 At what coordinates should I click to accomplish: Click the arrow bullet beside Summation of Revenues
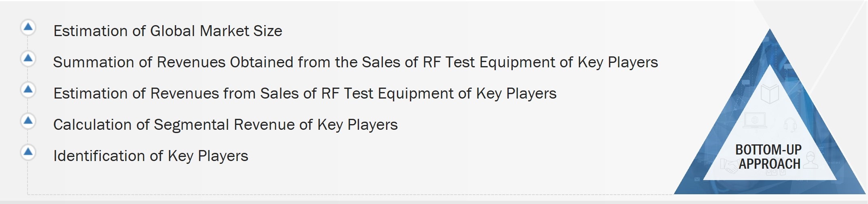pos(28,58)
